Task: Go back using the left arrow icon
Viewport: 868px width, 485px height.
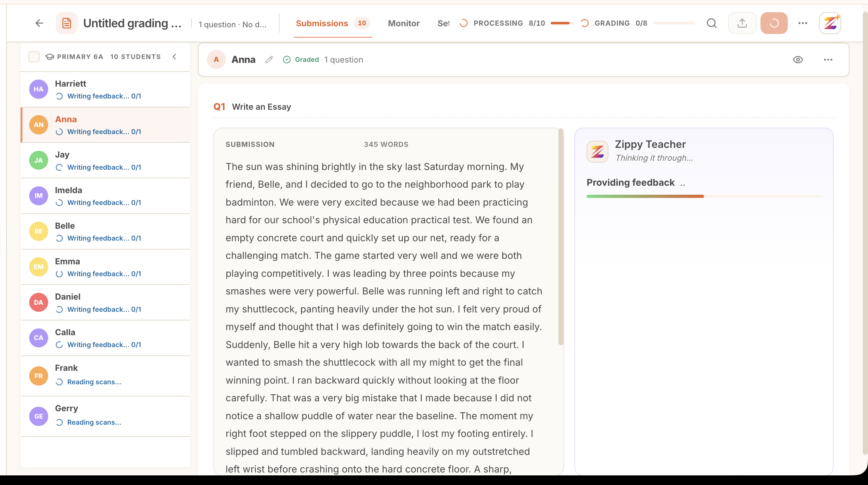Action: tap(39, 23)
